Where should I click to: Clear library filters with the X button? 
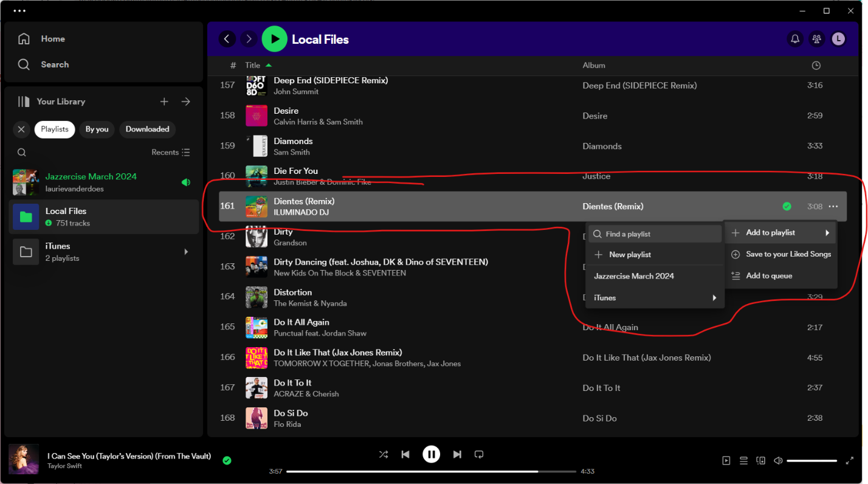click(21, 130)
